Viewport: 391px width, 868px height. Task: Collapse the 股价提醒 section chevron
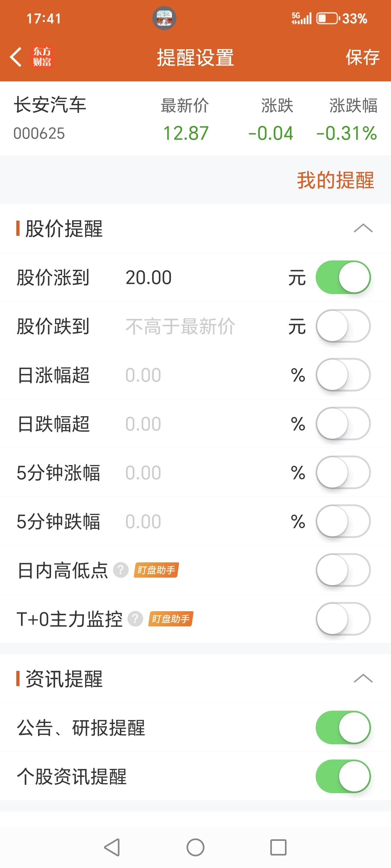pyautogui.click(x=363, y=228)
